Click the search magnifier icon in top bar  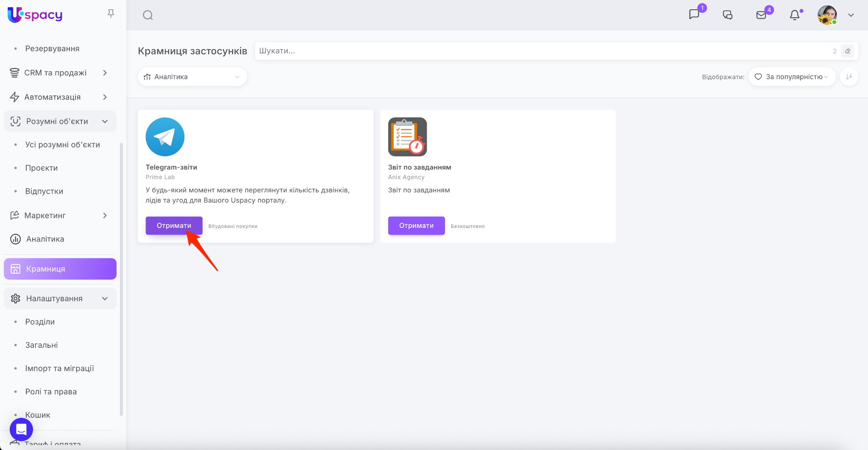[147, 15]
